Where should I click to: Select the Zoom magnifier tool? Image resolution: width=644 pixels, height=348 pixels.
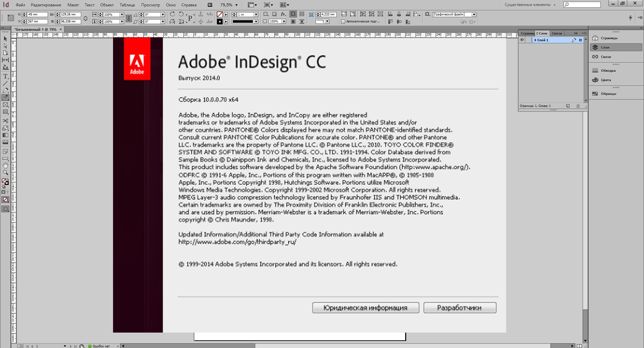[5, 173]
